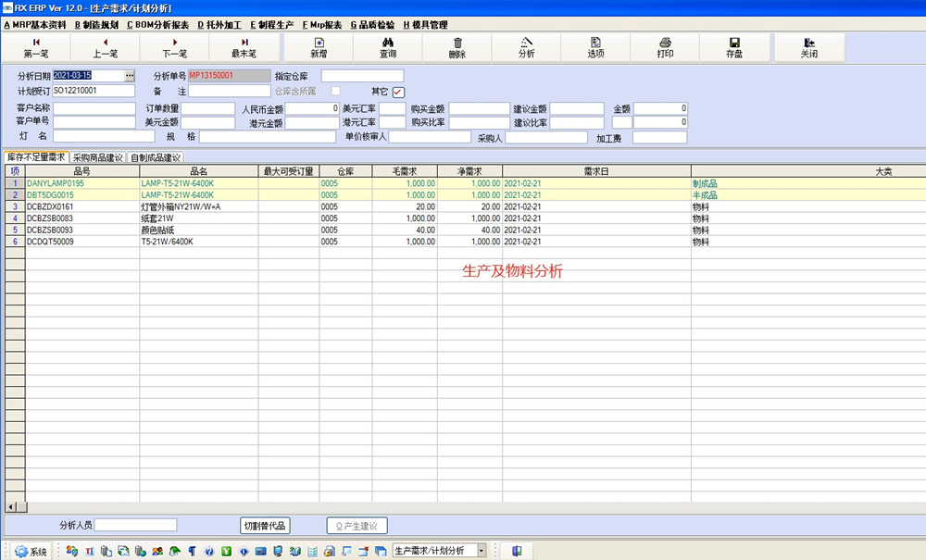Expand the 生产需求/计划分析 window dropdown
Image resolution: width=926 pixels, height=560 pixels.
click(x=482, y=551)
